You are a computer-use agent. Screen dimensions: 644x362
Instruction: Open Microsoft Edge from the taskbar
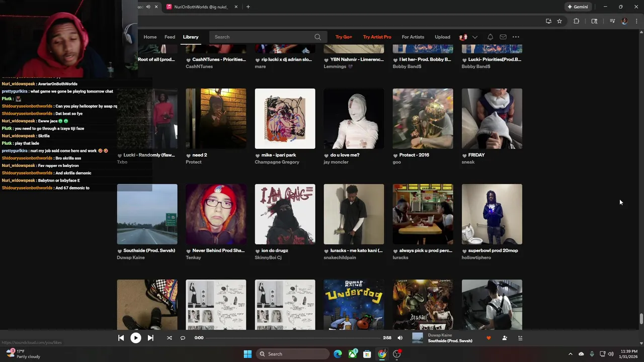coord(338,354)
